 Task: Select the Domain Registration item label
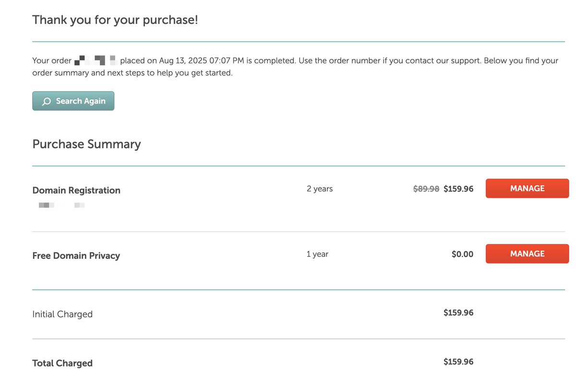(x=76, y=190)
